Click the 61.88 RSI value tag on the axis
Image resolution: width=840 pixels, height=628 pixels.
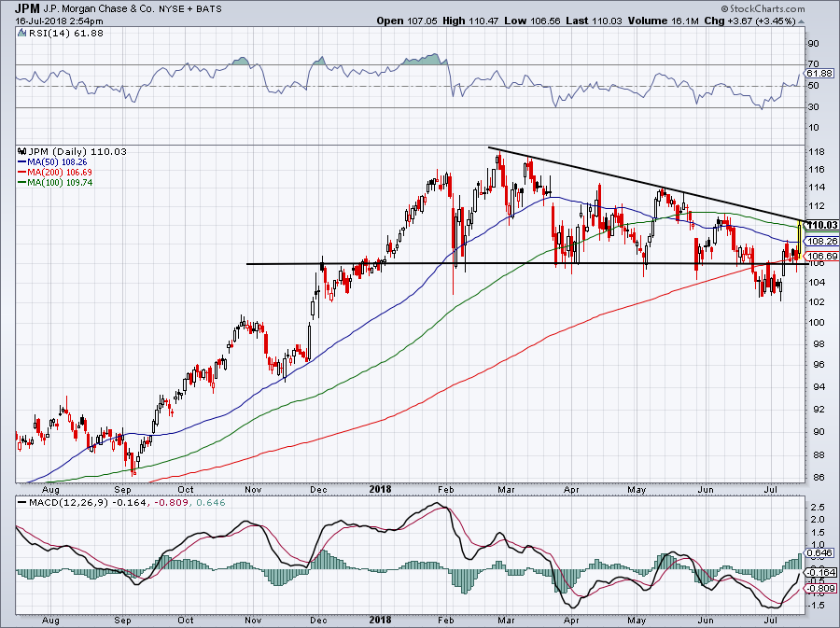pos(819,74)
